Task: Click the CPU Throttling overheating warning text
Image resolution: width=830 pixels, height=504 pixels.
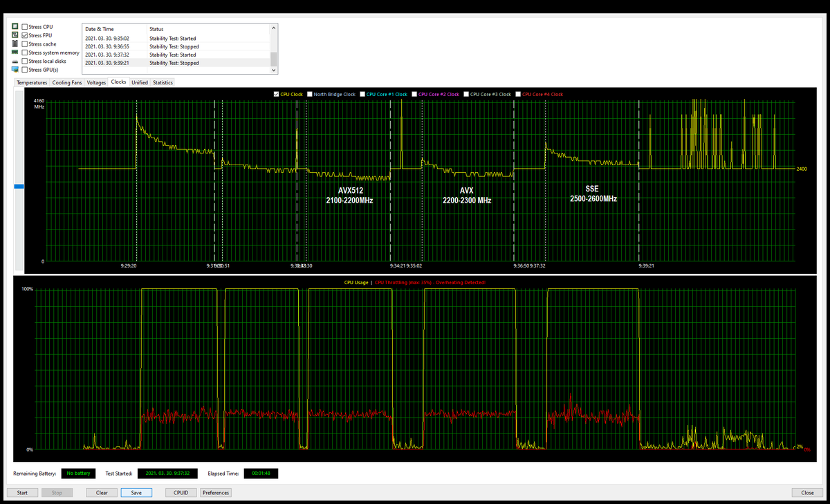Action: [x=430, y=282]
